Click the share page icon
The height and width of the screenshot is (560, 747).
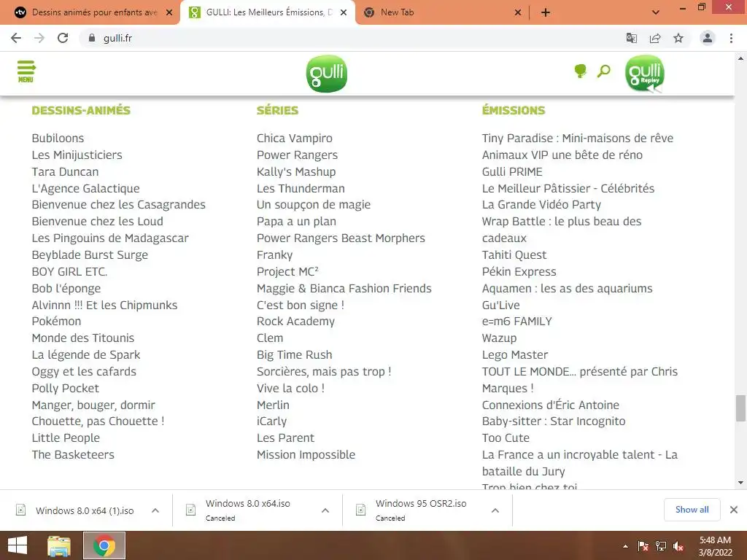[655, 38]
